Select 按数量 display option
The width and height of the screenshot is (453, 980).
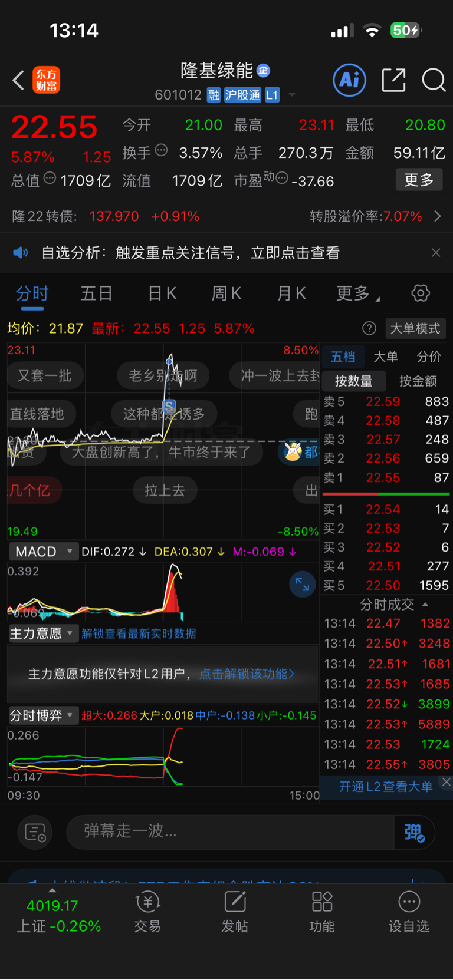pyautogui.click(x=354, y=381)
